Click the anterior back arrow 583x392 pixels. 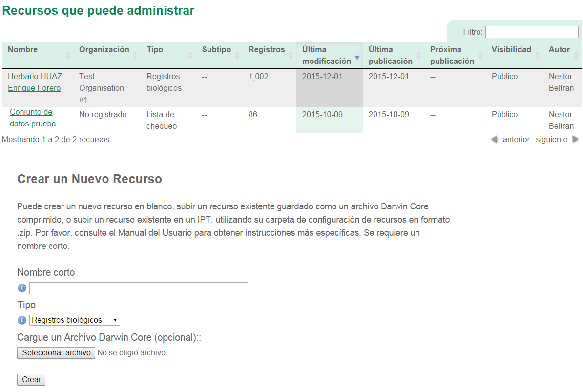(495, 139)
